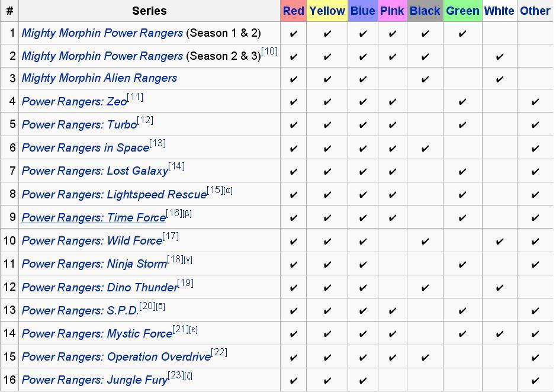556x392 pixels.
Task: Select the Green column header link
Action: 462,11
